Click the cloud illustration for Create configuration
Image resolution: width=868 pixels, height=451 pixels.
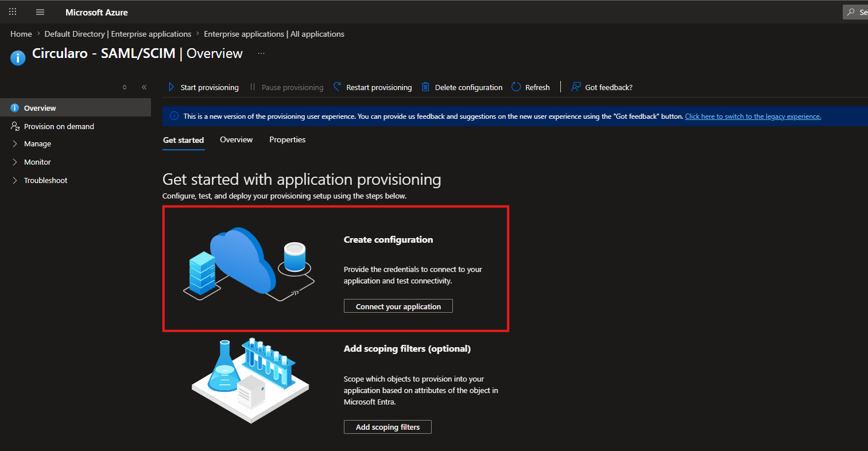coord(249,264)
